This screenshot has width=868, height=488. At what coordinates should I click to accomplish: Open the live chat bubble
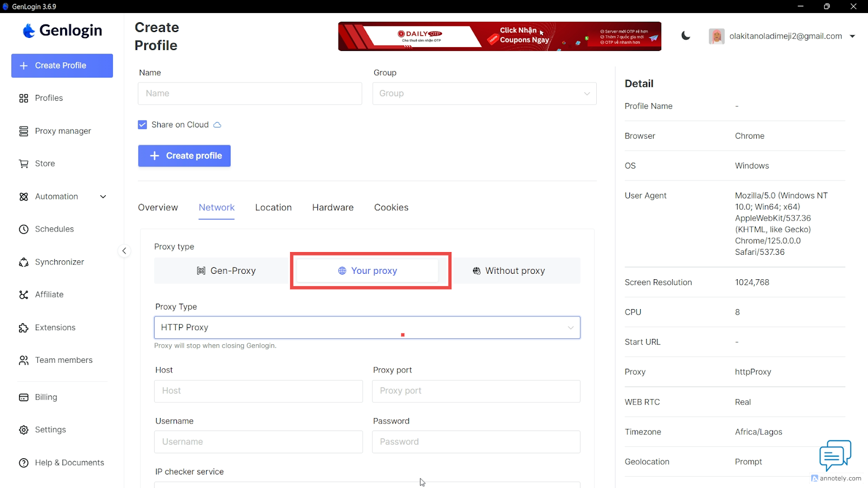coord(835,455)
